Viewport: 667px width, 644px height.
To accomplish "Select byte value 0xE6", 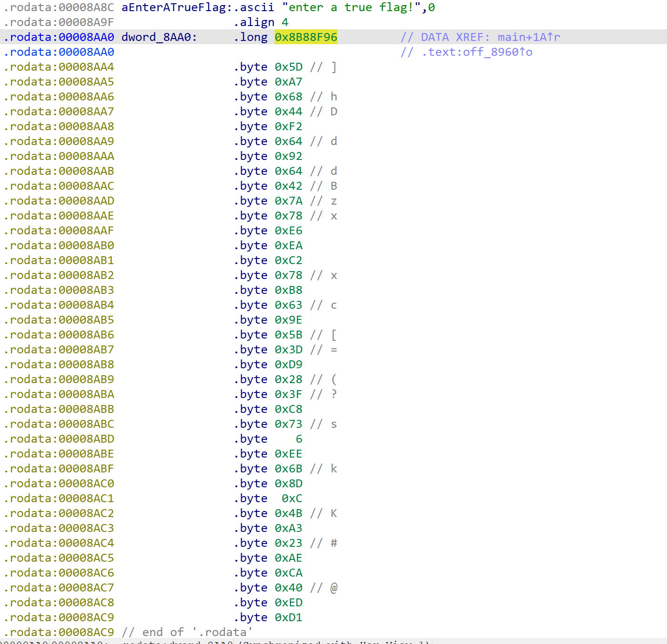I will pyautogui.click(x=288, y=231).
